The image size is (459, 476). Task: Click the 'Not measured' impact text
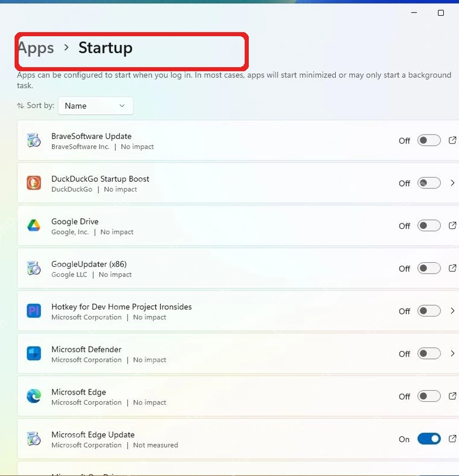tap(155, 445)
